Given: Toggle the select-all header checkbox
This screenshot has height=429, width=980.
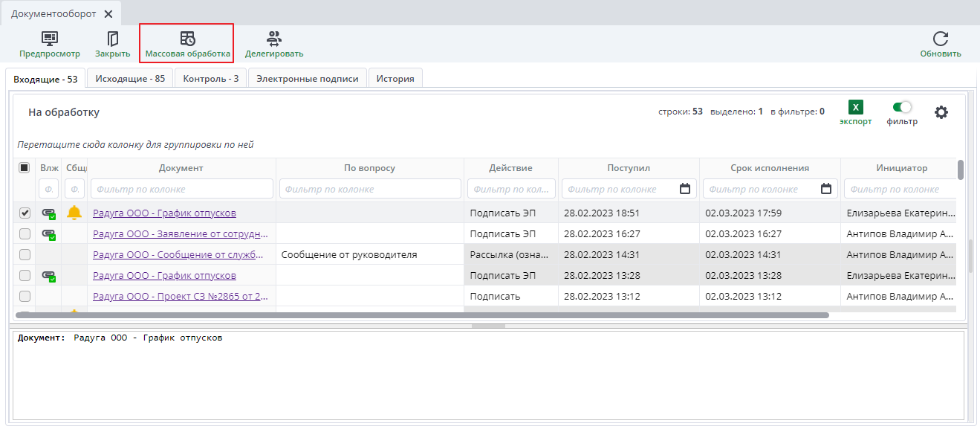Looking at the screenshot, I should click(25, 168).
